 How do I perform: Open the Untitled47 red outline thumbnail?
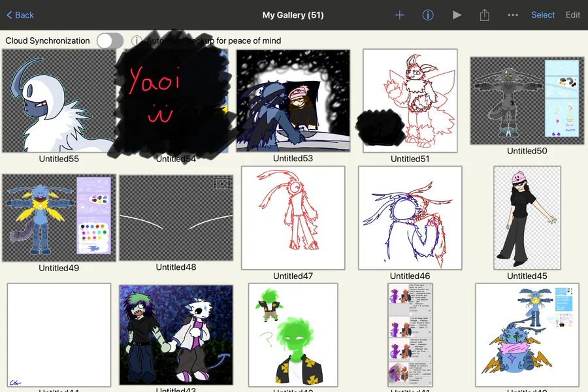click(x=293, y=218)
